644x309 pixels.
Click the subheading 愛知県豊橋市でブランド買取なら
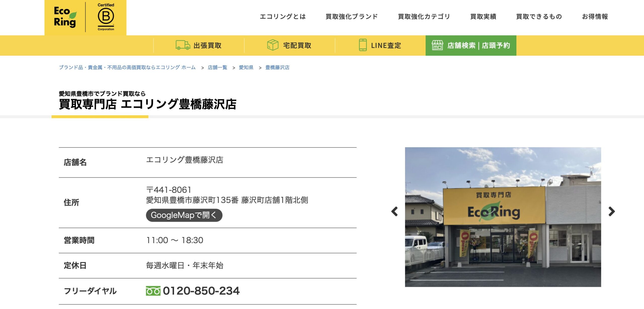point(102,94)
